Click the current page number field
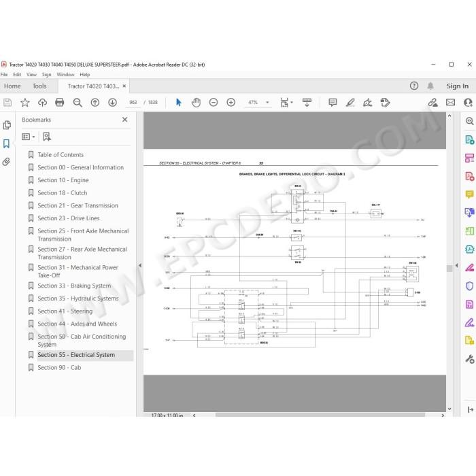Image resolution: width=476 pixels, height=476 pixels. point(133,102)
